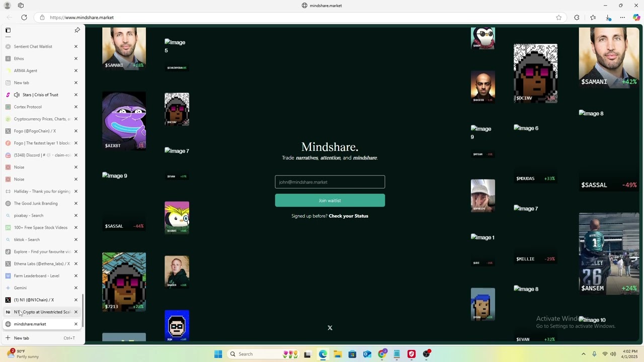The height and width of the screenshot is (362, 644).
Task: Click the address bar URL
Action: point(82,17)
